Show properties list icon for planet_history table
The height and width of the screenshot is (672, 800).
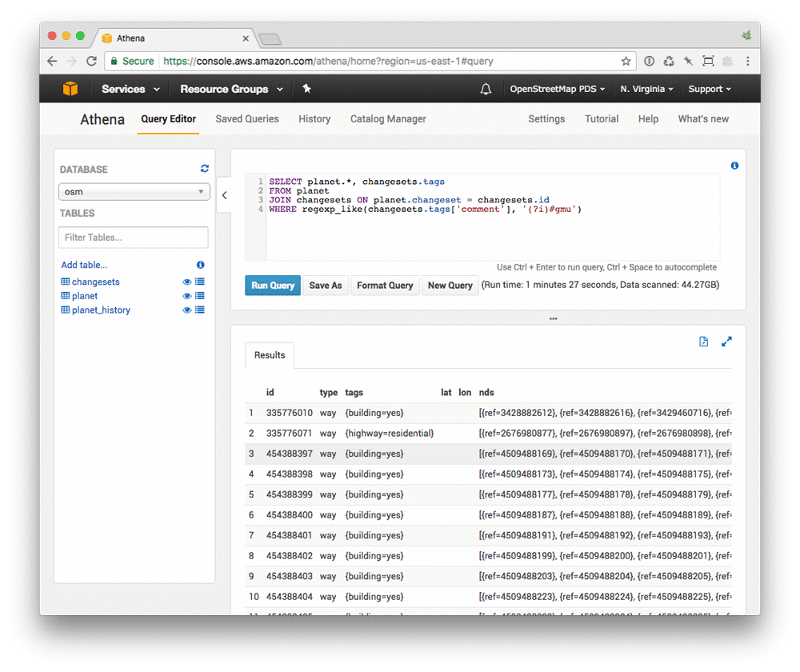(x=200, y=310)
